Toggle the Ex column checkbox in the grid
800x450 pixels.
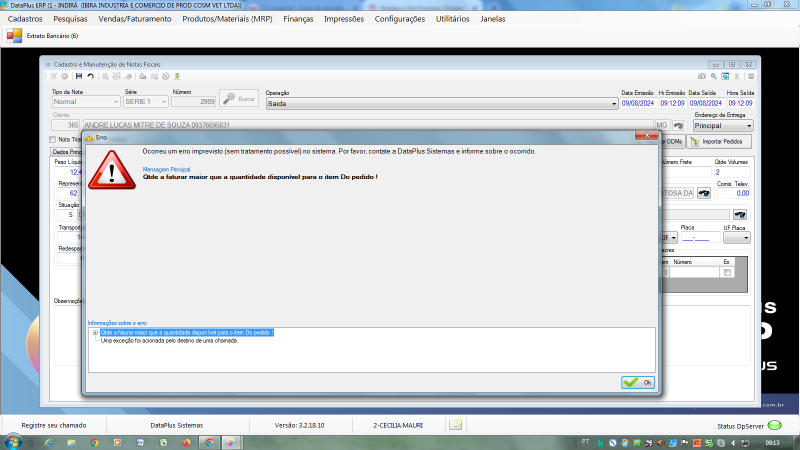tap(727, 272)
